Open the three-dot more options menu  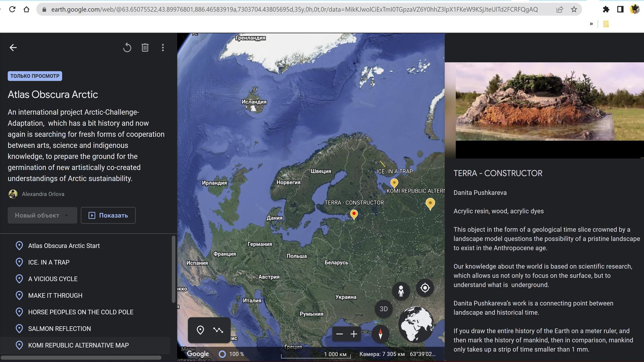[x=163, y=48]
